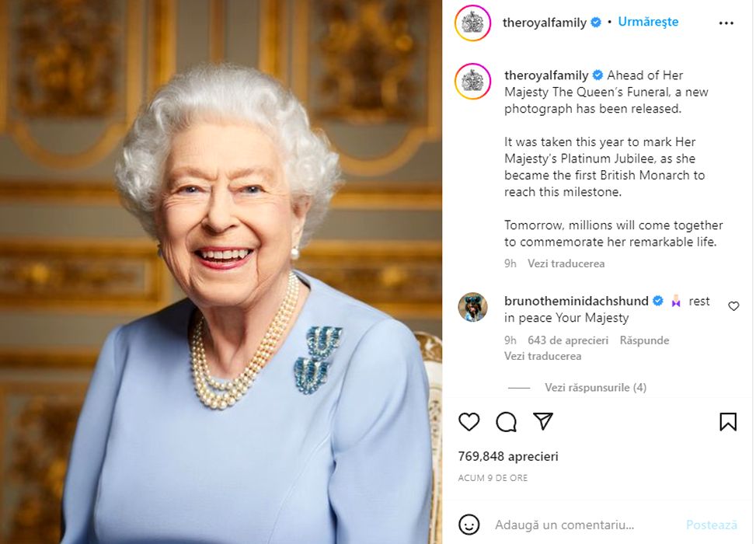The width and height of the screenshot is (756, 544).
Task: Open the brunotheminidachshund username link
Action: point(577,301)
